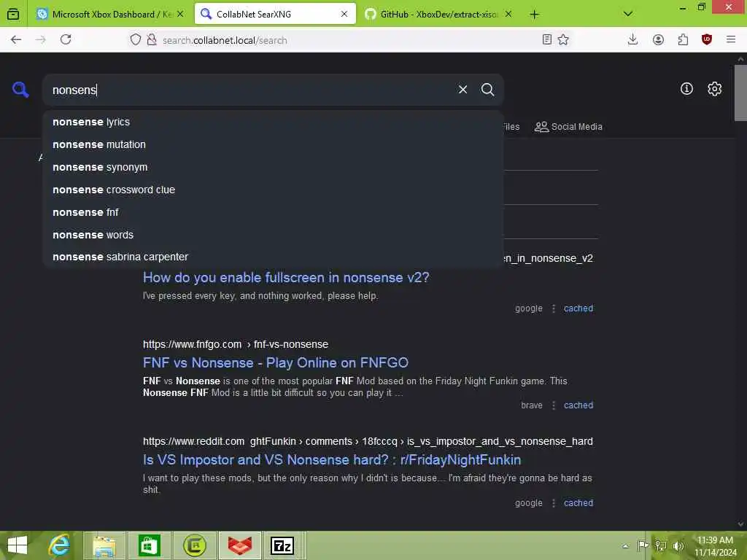Viewport: 747px width, 560px height.
Task: Open a new browser tab
Action: tap(535, 15)
